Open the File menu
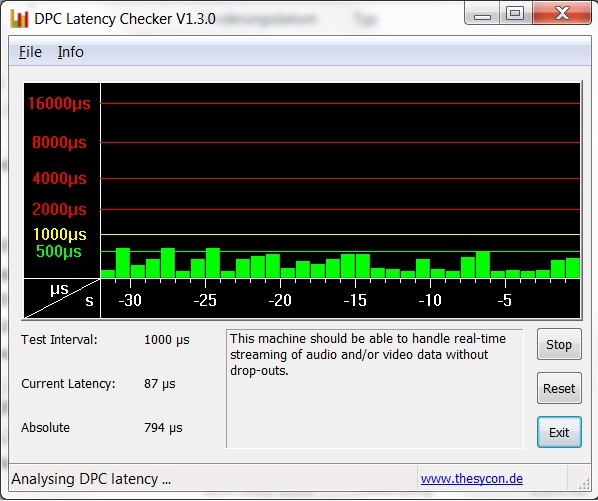This screenshot has height=501, width=598. pos(30,52)
